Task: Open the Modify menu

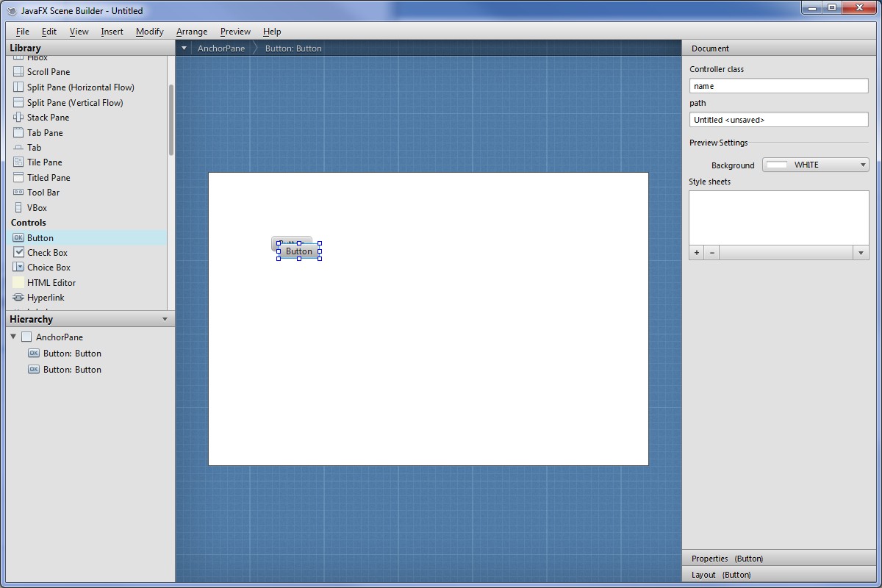Action: tap(149, 32)
